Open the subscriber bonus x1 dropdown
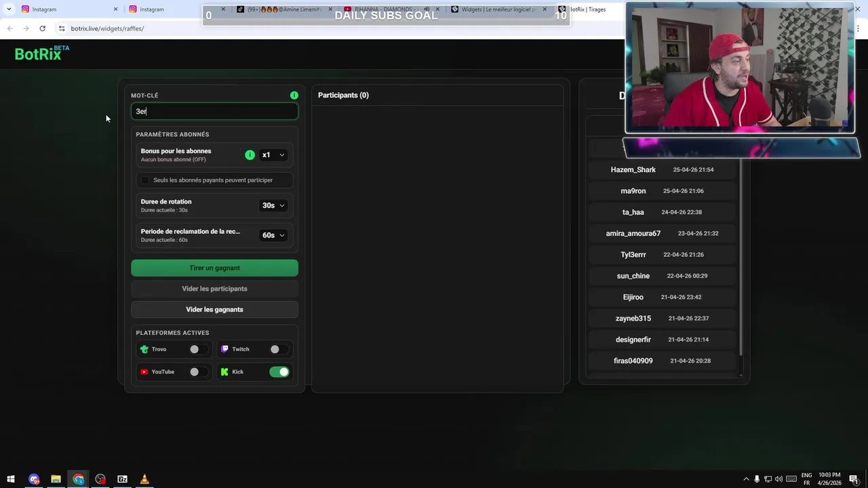 (273, 155)
